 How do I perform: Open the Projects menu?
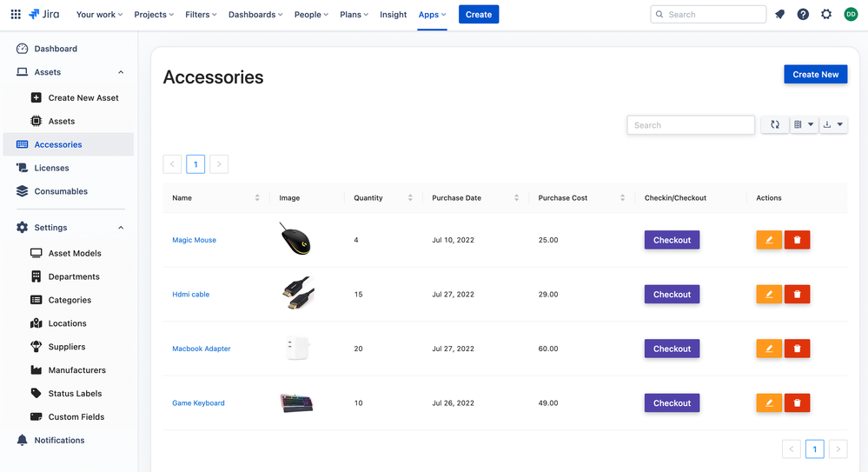(x=154, y=15)
